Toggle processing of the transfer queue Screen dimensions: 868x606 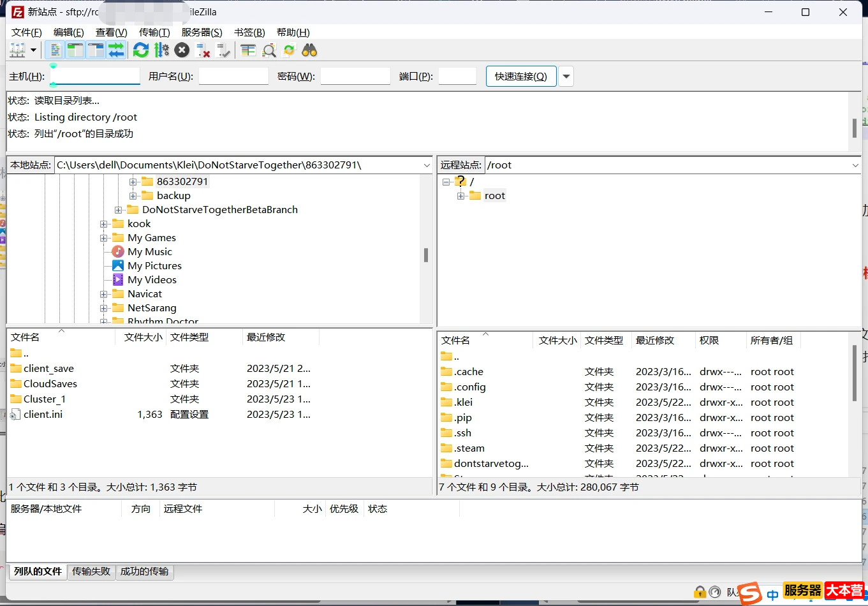pos(161,50)
